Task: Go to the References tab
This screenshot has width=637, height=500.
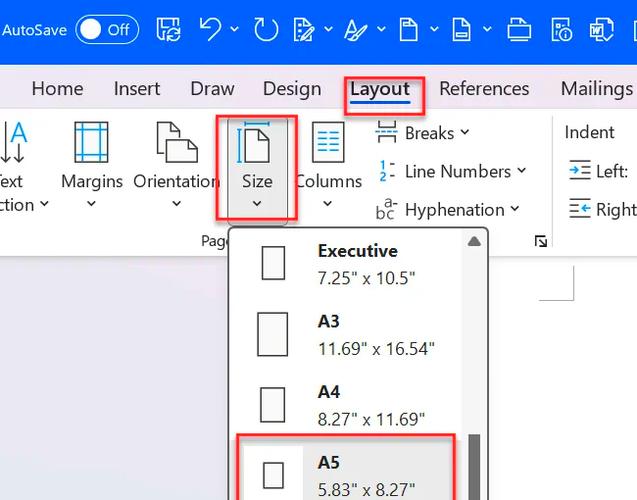Action: 484,89
